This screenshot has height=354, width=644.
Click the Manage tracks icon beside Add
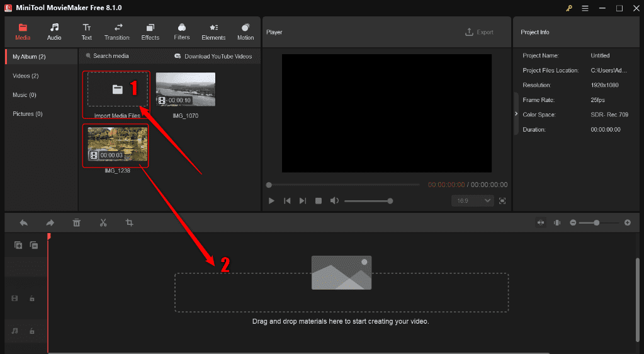(x=34, y=245)
